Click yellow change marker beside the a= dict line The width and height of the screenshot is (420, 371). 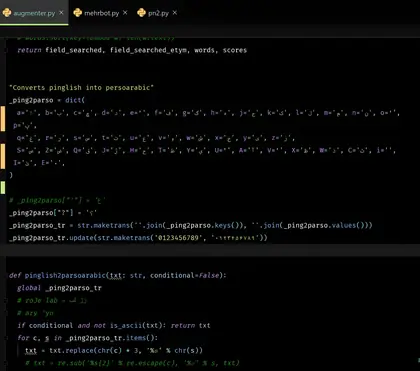pos(2,119)
